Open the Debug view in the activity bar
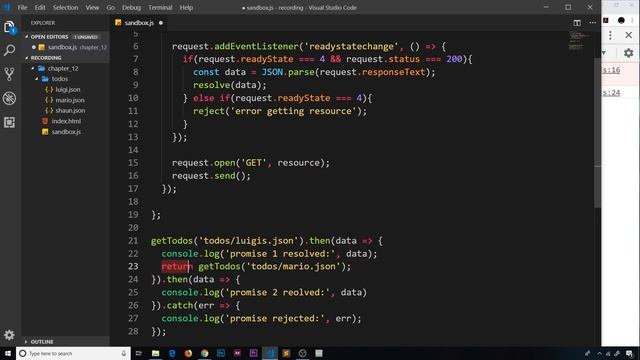The width and height of the screenshot is (640, 360). tap(9, 98)
